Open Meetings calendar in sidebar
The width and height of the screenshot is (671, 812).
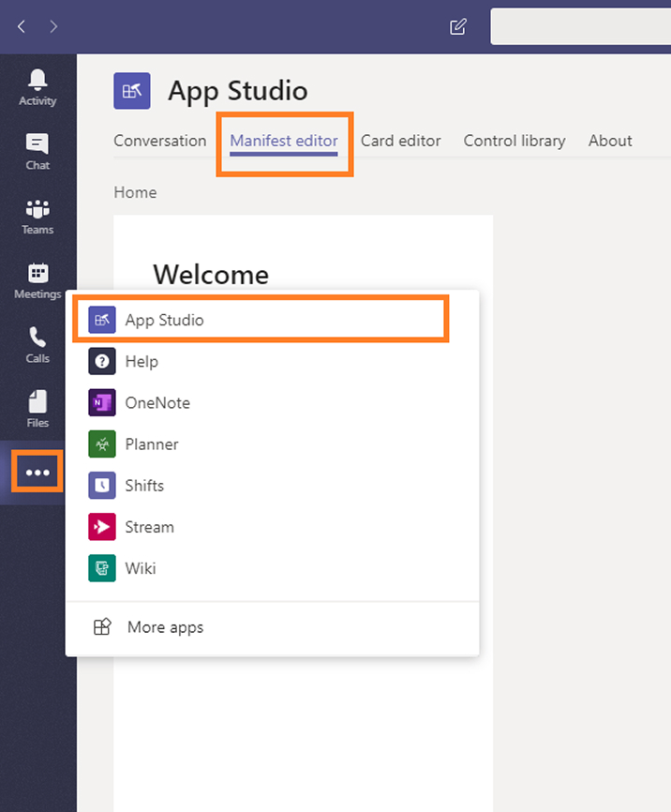[x=37, y=281]
